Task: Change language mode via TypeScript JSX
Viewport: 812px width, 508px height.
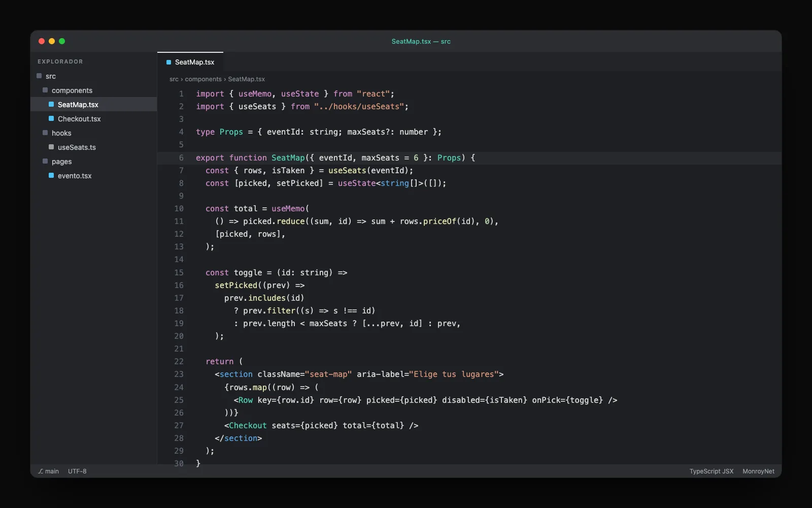Action: 711,471
